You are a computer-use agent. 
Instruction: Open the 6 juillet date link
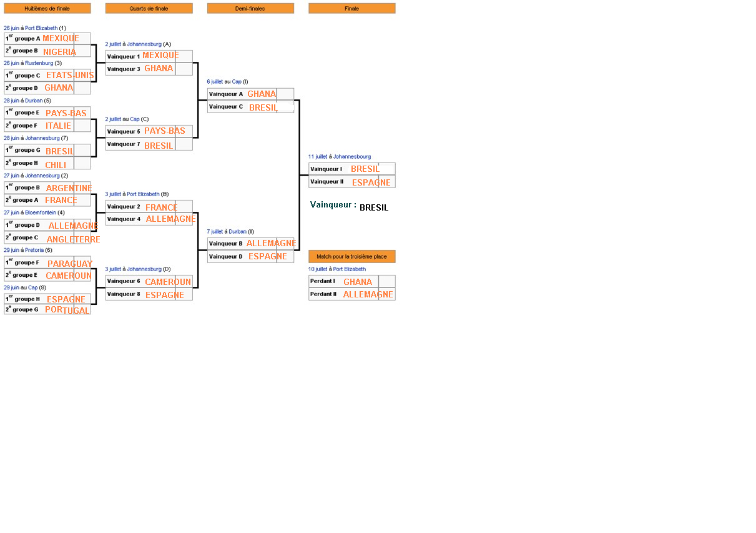click(215, 82)
